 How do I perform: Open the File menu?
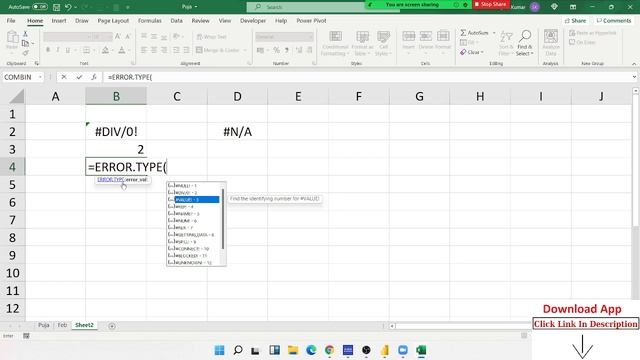pyautogui.click(x=11, y=20)
